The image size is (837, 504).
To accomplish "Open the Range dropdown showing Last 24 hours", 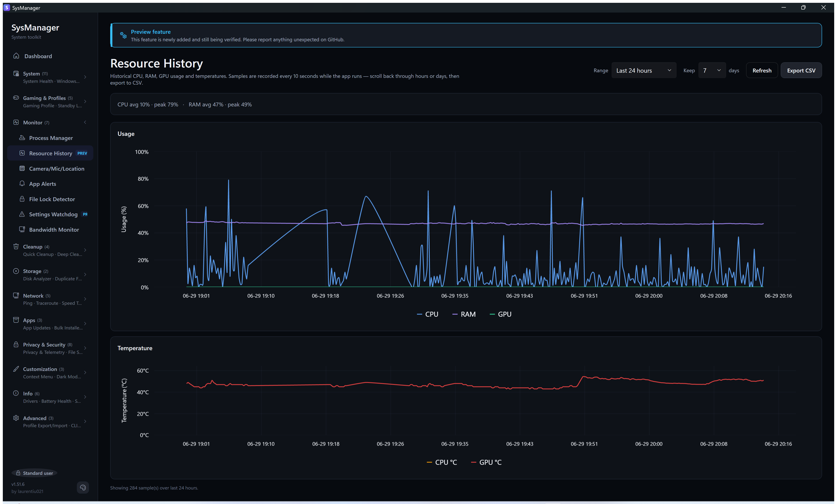I will [x=644, y=70].
